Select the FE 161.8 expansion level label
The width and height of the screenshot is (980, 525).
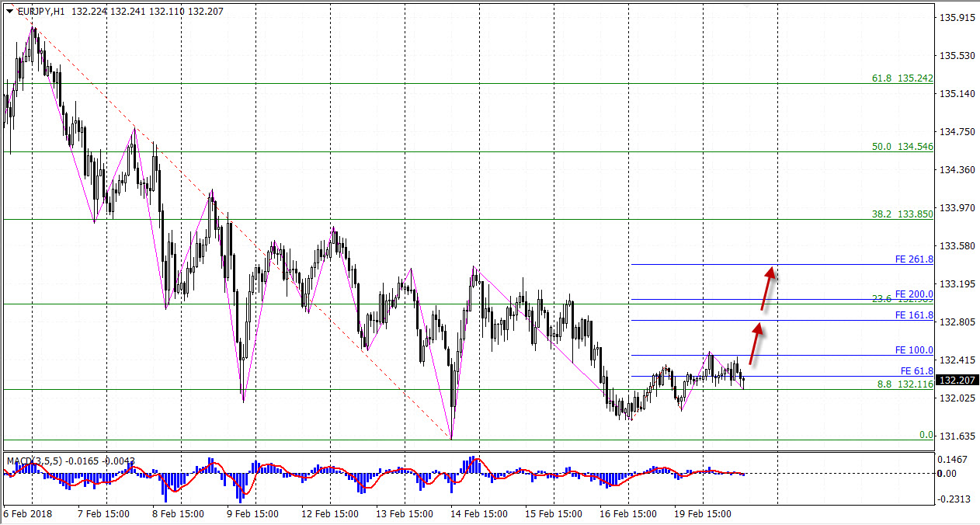coord(913,315)
